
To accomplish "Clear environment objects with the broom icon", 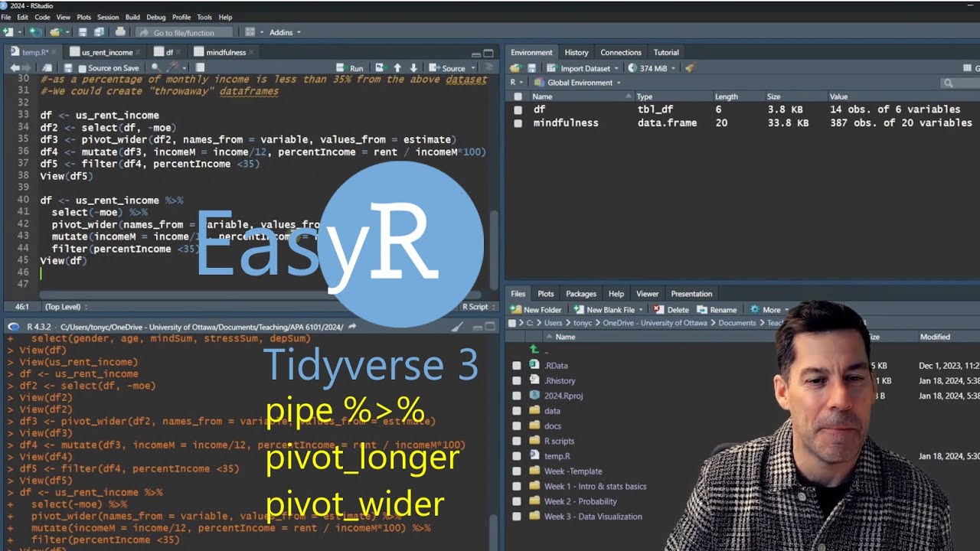I will [x=690, y=68].
